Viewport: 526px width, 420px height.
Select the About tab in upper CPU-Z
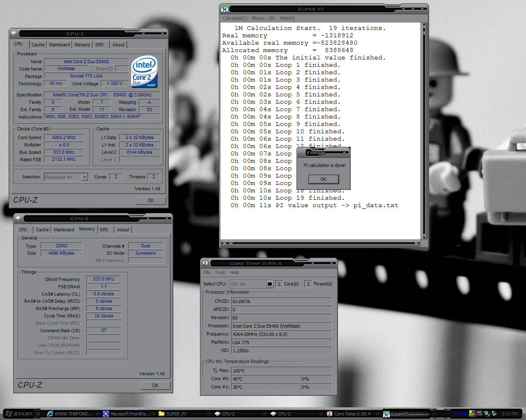tap(119, 45)
